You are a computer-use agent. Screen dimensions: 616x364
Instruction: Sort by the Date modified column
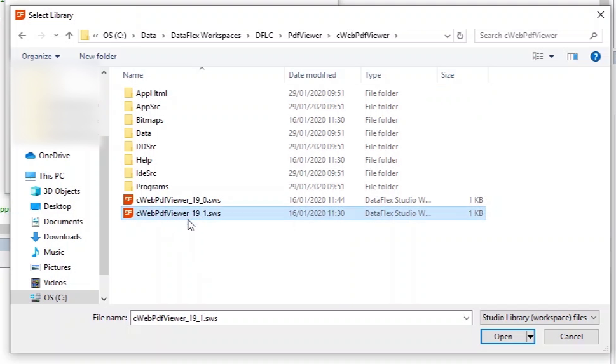[x=312, y=75]
